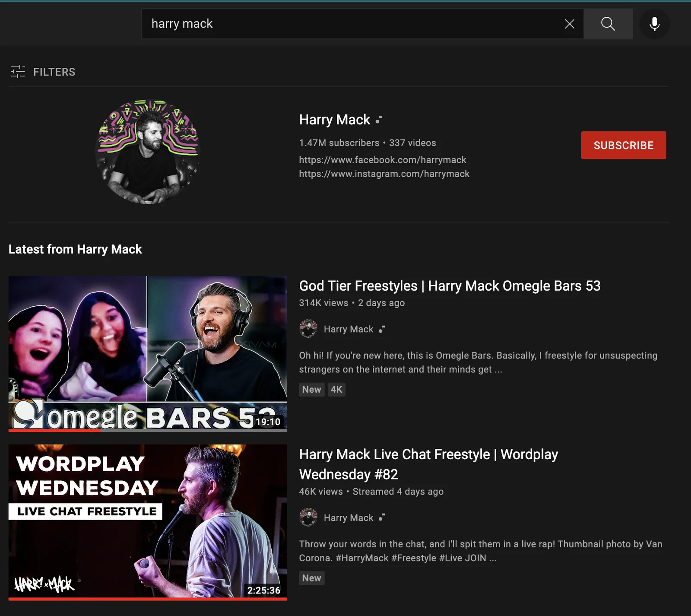691x616 pixels.
Task: Click the red progress bar on Wordplay thumbnail
Action: coord(147,599)
